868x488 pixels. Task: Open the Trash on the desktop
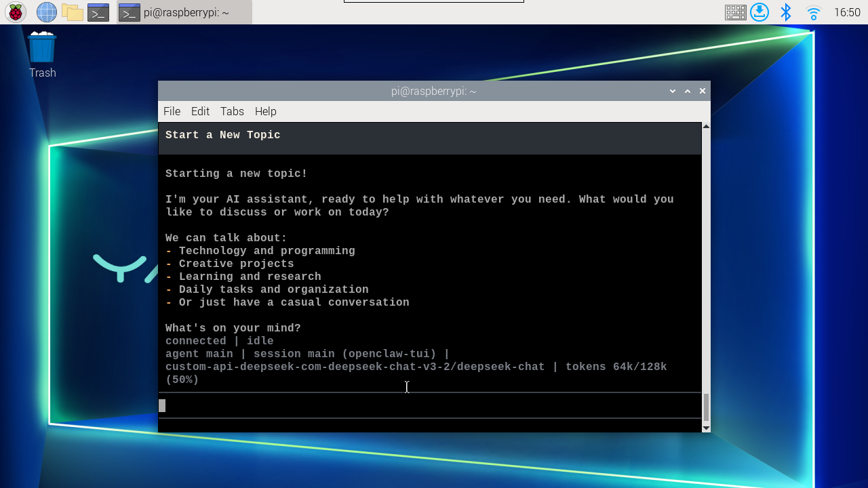tap(42, 54)
